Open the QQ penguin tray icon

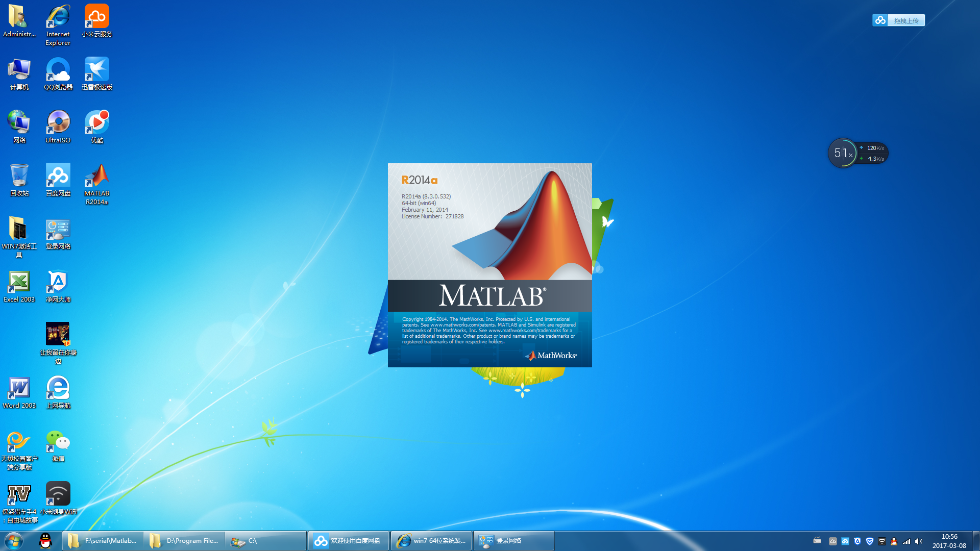point(894,541)
